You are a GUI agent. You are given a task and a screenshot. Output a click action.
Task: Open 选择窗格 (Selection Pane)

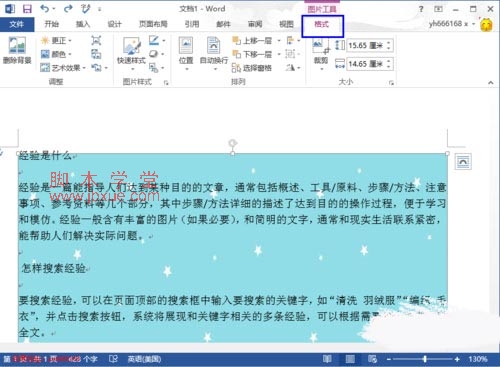pyautogui.click(x=252, y=68)
